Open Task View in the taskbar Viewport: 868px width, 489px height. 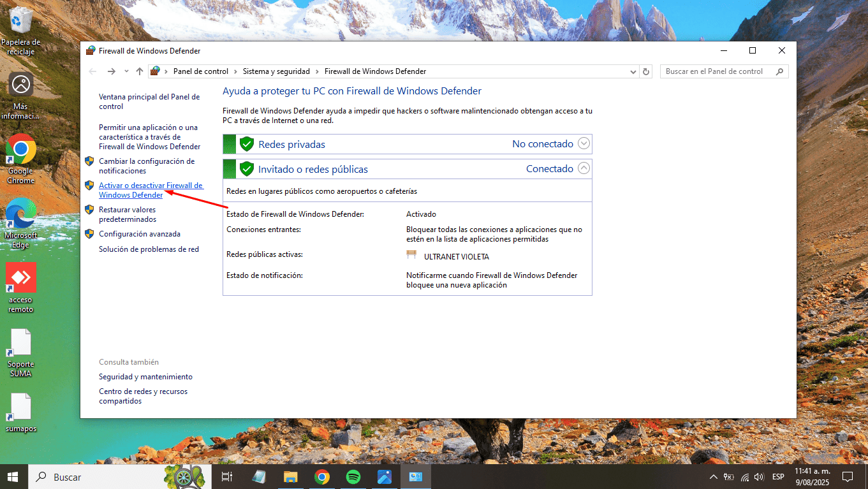pos(226,476)
